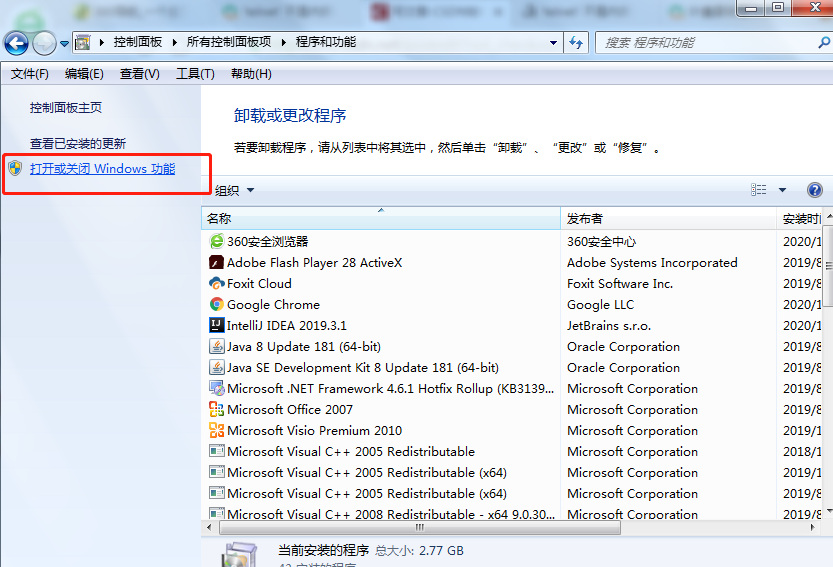833x567 pixels.
Task: Click the horizontal scrollbar right arrow
Action: coord(812,528)
